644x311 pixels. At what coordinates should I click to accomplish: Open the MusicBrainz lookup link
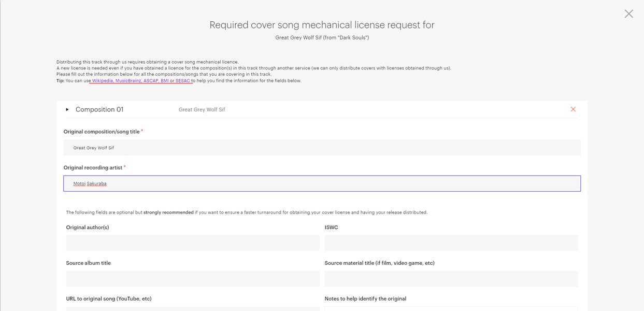[x=128, y=80]
